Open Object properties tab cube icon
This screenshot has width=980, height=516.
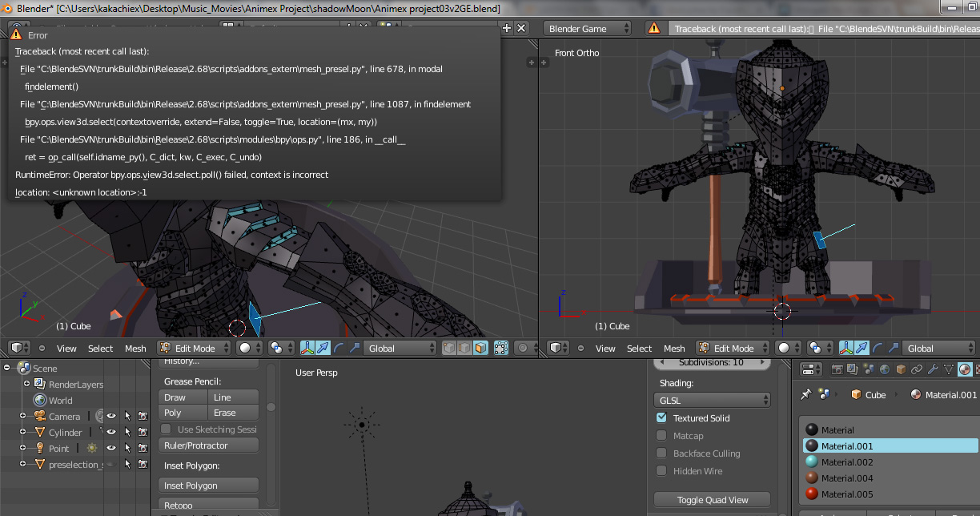coord(901,369)
